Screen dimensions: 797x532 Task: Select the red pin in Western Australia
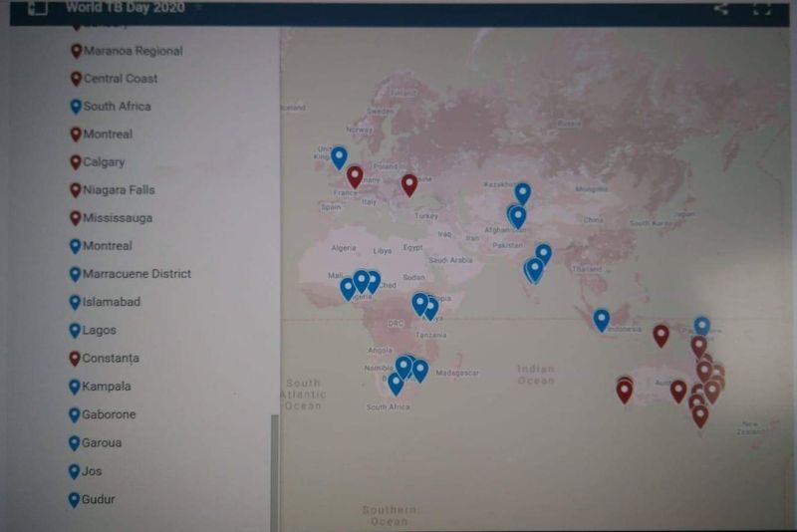pos(625,390)
